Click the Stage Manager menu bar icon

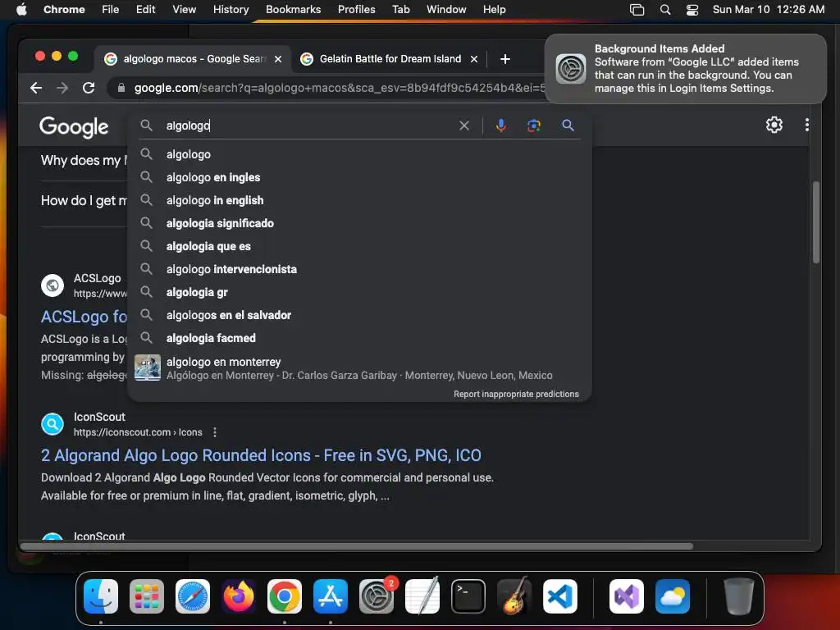coord(637,10)
